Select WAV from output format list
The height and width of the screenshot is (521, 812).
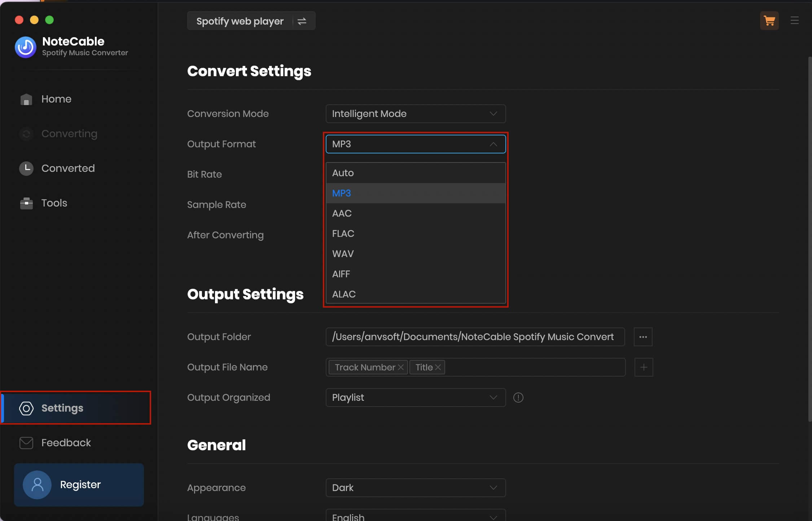coord(343,253)
